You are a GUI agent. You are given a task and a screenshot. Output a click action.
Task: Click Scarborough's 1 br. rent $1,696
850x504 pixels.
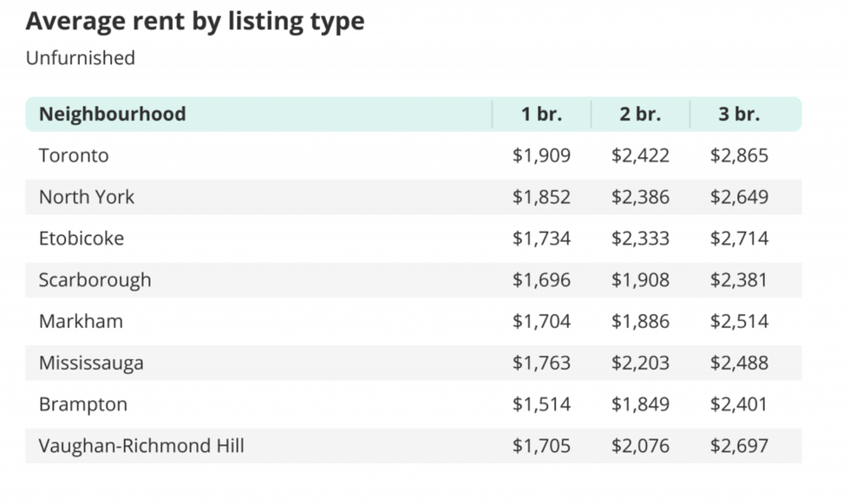click(541, 280)
